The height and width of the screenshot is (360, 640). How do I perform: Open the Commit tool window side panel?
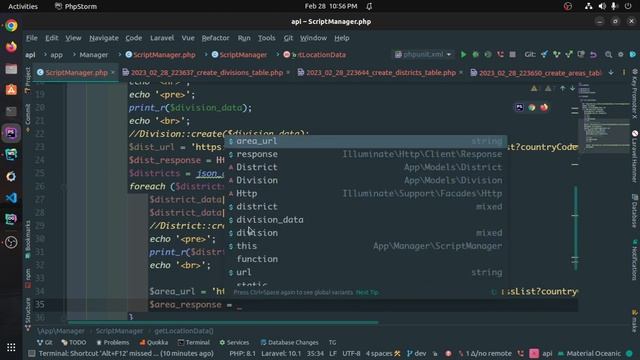click(x=28, y=118)
